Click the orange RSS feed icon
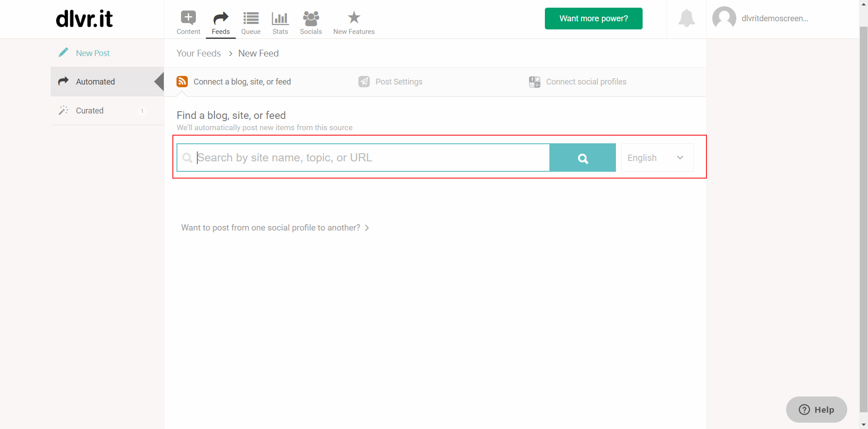Screen dimensions: 868x429 [x=182, y=81]
